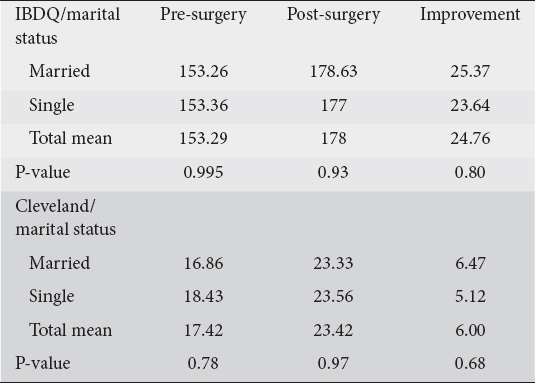
Task: Select the IBDQ Single pre-surgery value 153.36
Action: click(x=203, y=105)
